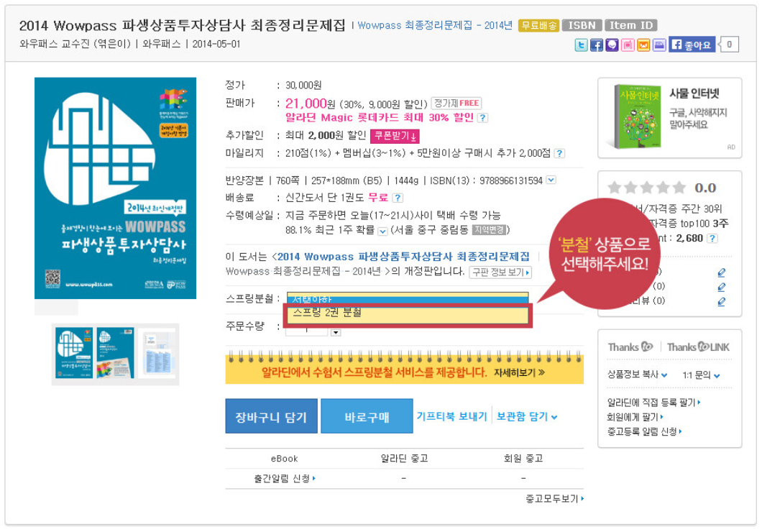Click the large book cover image

[115, 188]
